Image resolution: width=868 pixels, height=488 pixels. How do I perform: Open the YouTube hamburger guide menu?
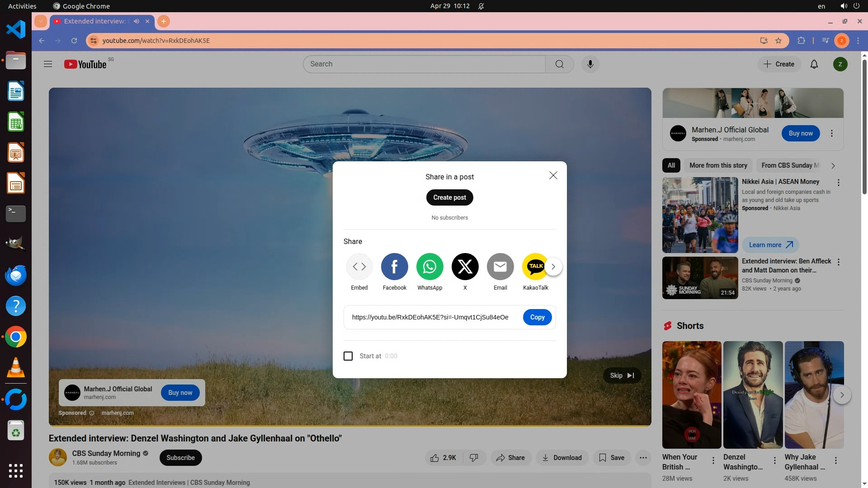coord(48,64)
